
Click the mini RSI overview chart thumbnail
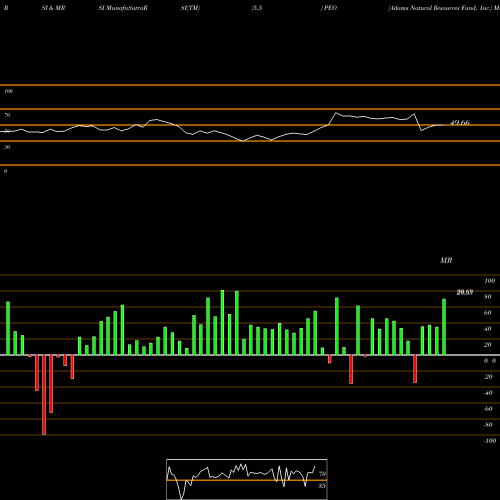tap(247, 479)
